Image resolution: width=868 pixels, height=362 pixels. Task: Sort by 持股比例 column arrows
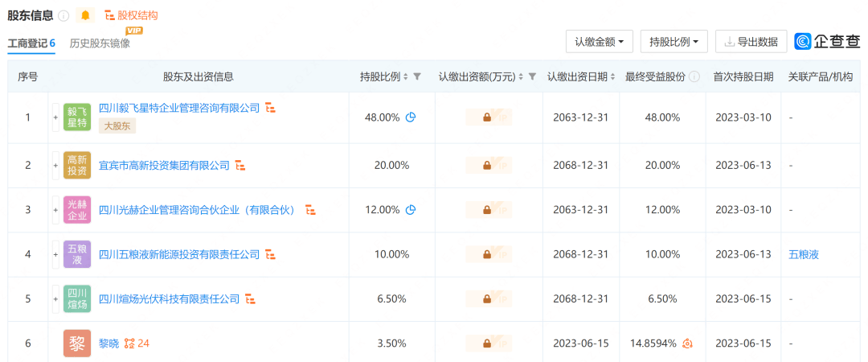click(x=406, y=77)
